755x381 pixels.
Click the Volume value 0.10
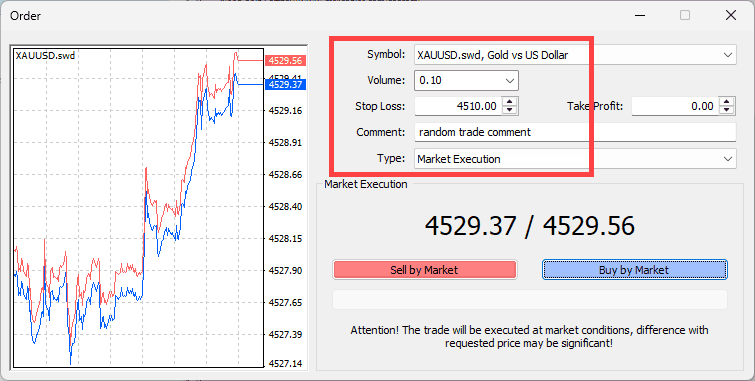pyautogui.click(x=430, y=81)
